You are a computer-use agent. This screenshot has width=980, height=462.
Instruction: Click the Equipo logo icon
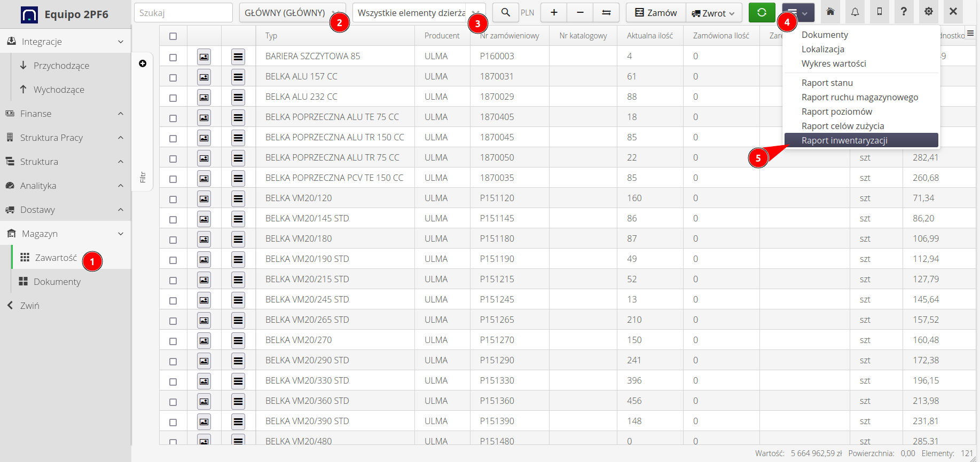point(29,14)
